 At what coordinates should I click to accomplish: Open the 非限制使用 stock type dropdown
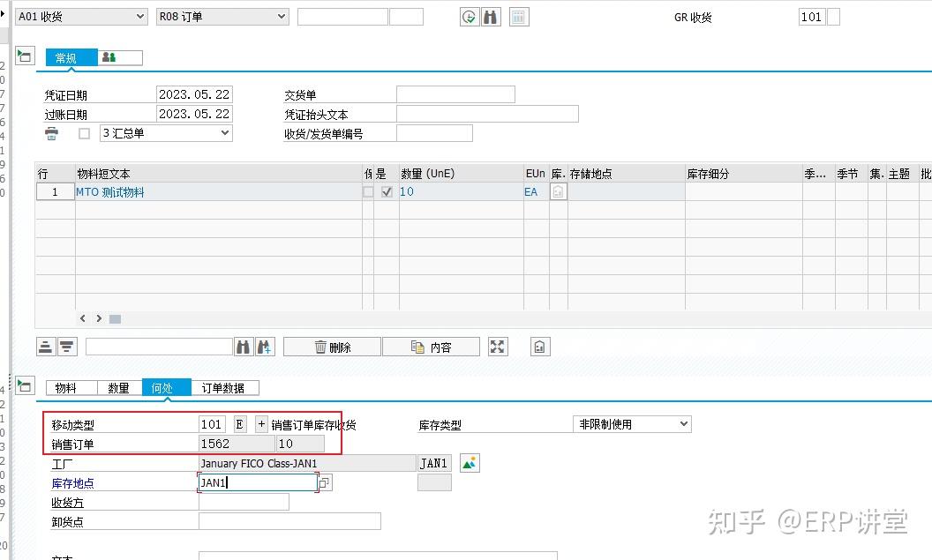tap(686, 423)
